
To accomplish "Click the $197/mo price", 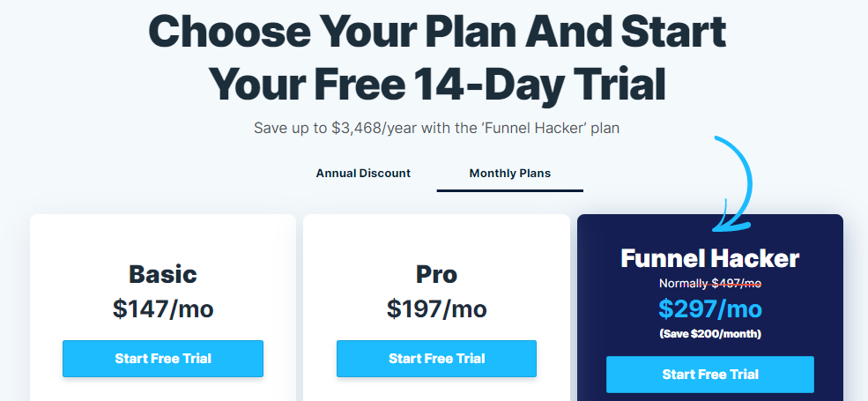I will point(437,308).
